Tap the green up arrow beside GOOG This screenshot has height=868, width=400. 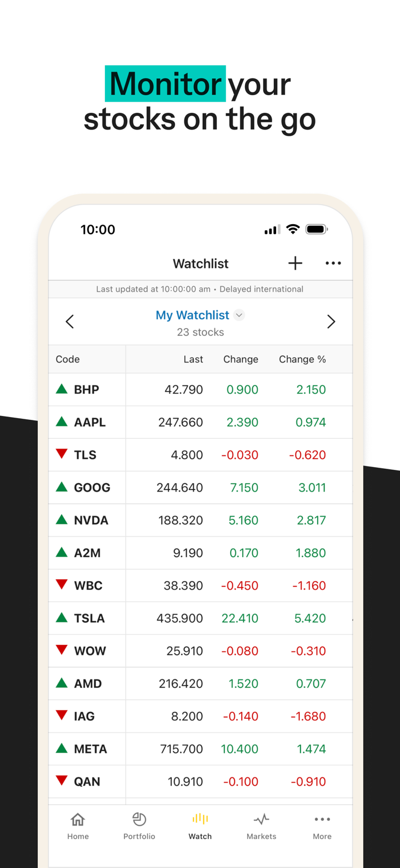tap(62, 487)
